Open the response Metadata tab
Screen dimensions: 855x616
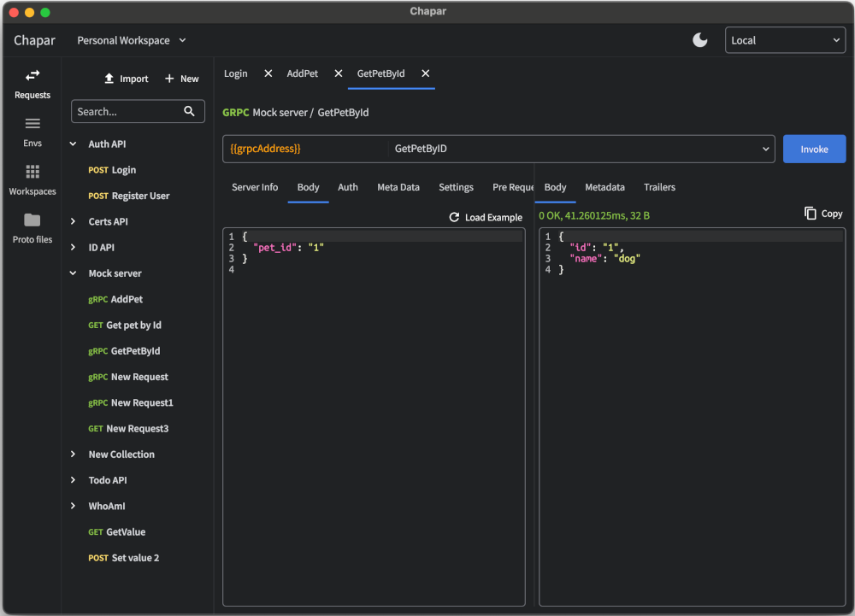point(604,187)
